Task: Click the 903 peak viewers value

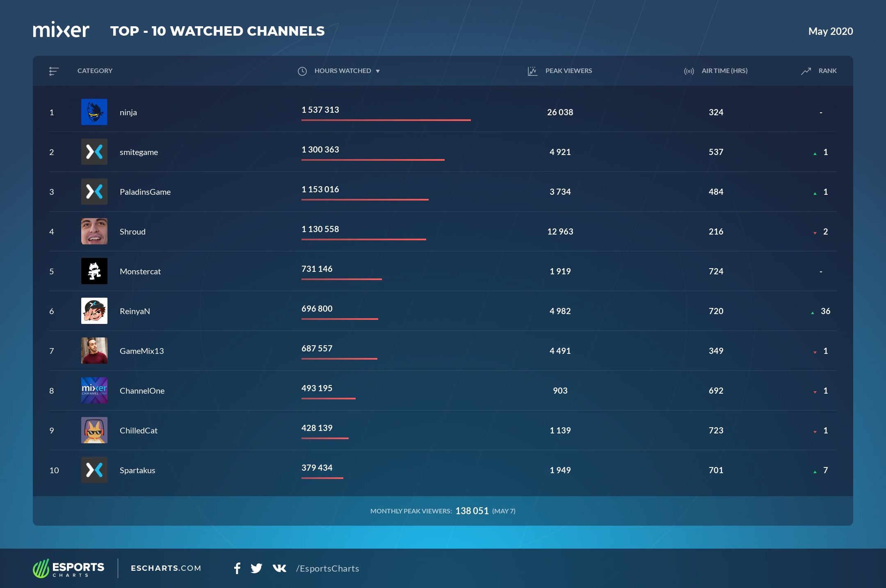Action: pos(560,391)
